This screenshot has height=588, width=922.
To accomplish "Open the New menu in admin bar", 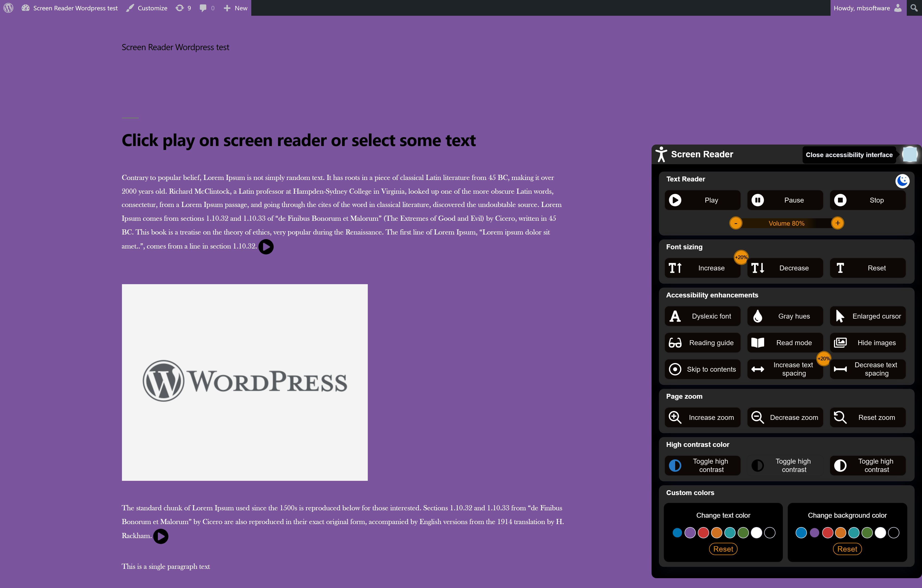I will 236,8.
